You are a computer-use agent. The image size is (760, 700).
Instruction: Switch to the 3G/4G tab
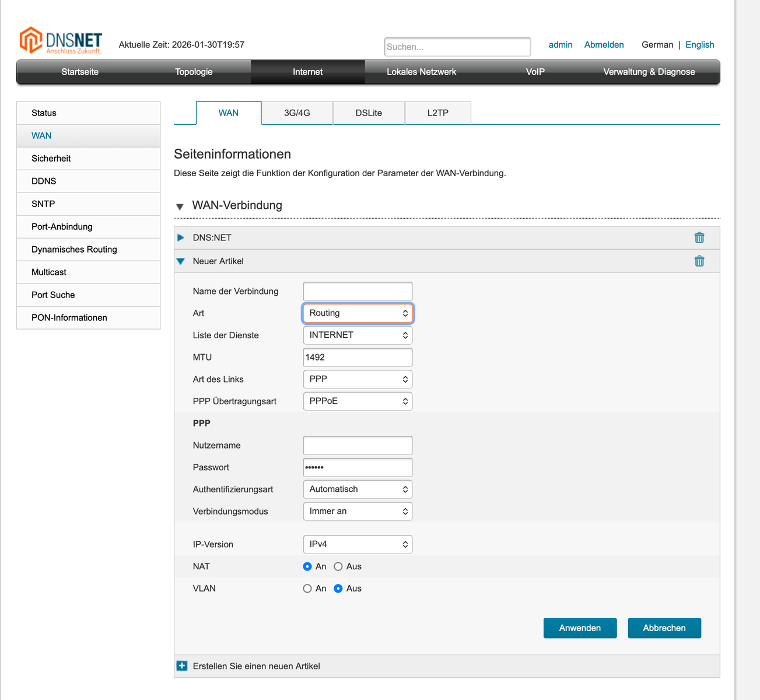click(x=297, y=113)
